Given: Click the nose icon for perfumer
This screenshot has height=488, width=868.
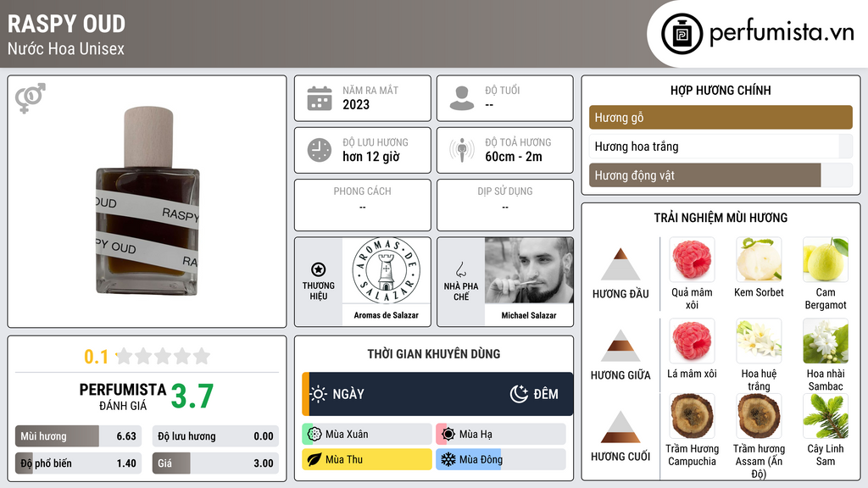Looking at the screenshot, I should pos(460,269).
